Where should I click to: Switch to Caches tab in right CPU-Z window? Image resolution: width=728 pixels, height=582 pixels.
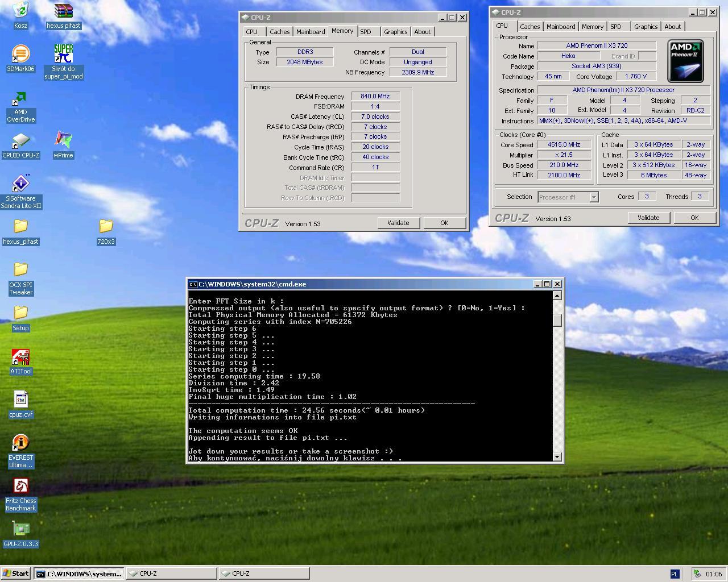pos(530,27)
